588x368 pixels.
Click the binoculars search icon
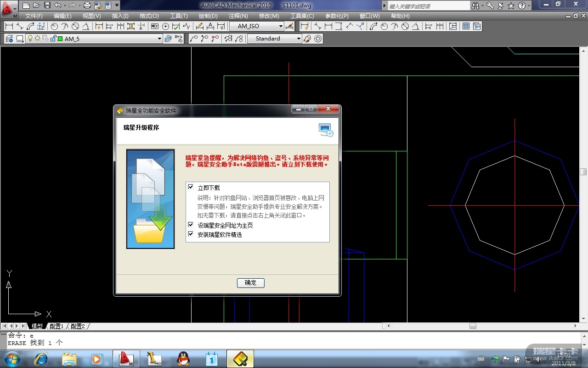475,6
